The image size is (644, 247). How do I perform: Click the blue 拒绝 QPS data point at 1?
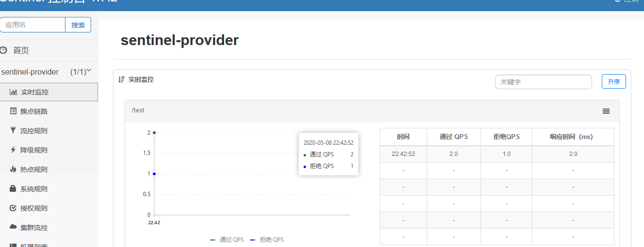pos(154,173)
